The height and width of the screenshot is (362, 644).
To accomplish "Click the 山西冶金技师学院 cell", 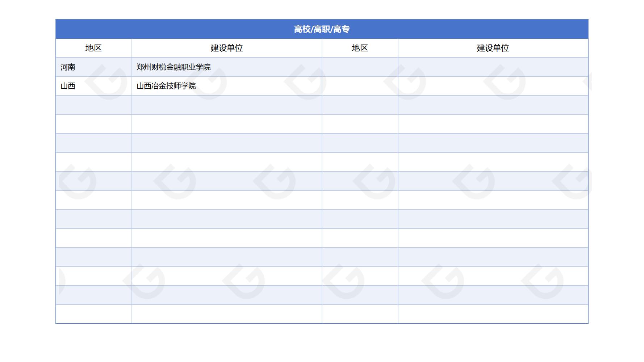I will coord(227,86).
